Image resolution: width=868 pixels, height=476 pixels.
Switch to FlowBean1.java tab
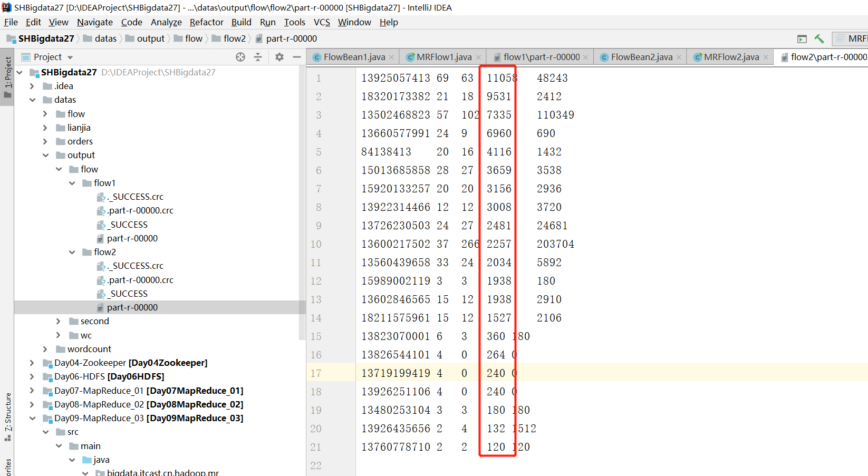pyautogui.click(x=354, y=57)
